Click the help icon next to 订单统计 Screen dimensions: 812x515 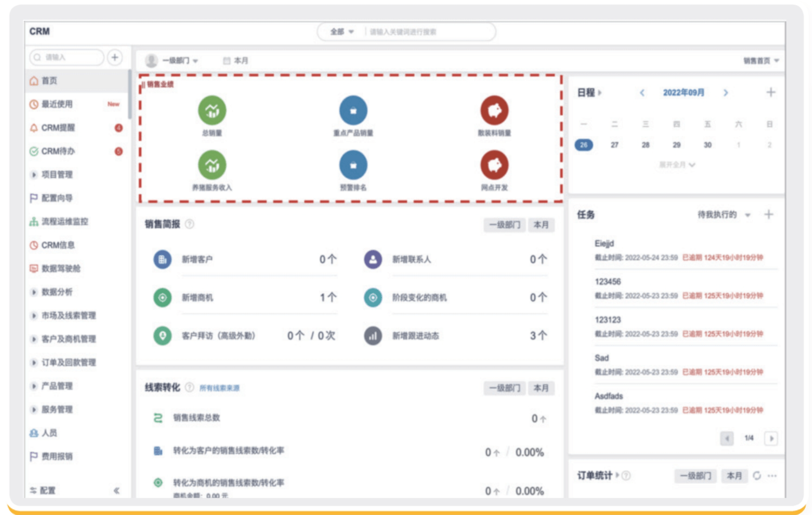626,476
